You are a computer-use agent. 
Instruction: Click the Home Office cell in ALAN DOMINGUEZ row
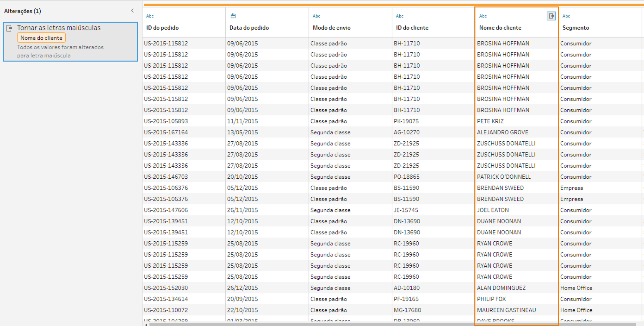[x=576, y=288]
